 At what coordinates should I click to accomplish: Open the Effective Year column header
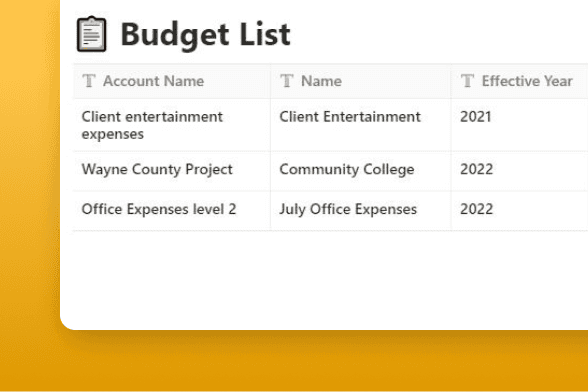pos(520,81)
